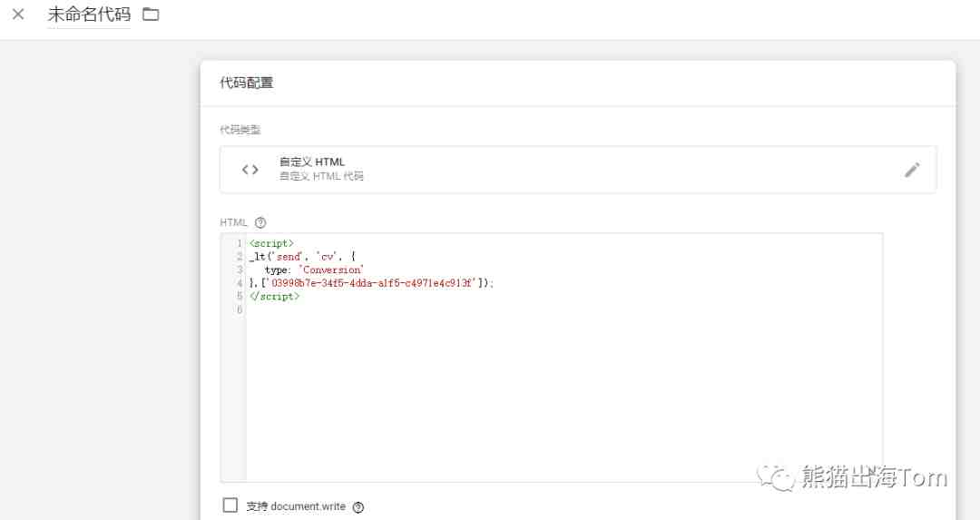Image resolution: width=980 pixels, height=520 pixels.
Task: Select the 自定义 HTML tag type row
Action: [x=577, y=170]
